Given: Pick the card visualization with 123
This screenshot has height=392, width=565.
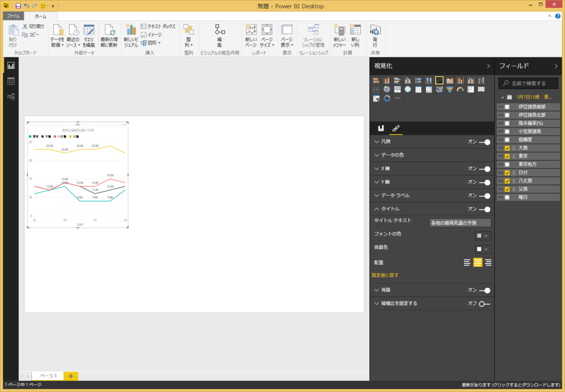Looking at the screenshot, I should coord(481,89).
